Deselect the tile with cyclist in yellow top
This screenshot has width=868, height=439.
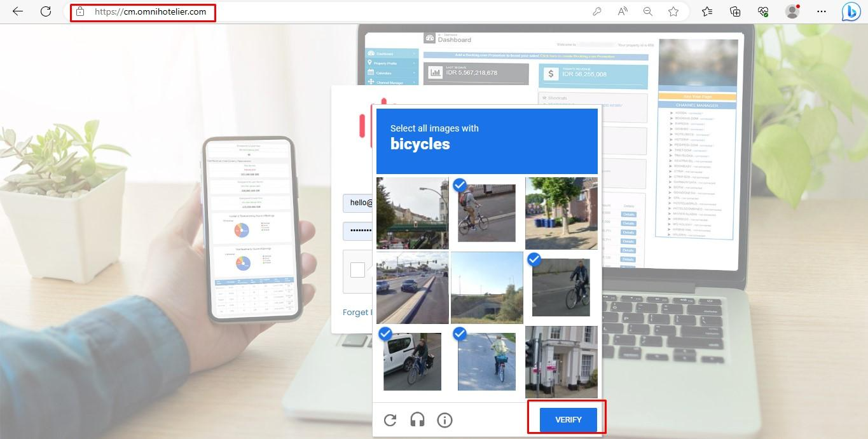486,362
